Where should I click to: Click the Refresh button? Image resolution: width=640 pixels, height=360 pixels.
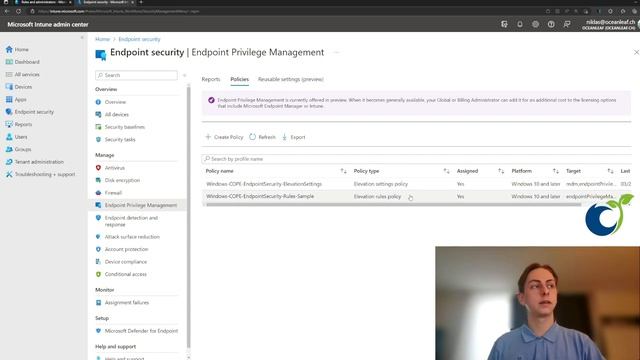pos(262,137)
